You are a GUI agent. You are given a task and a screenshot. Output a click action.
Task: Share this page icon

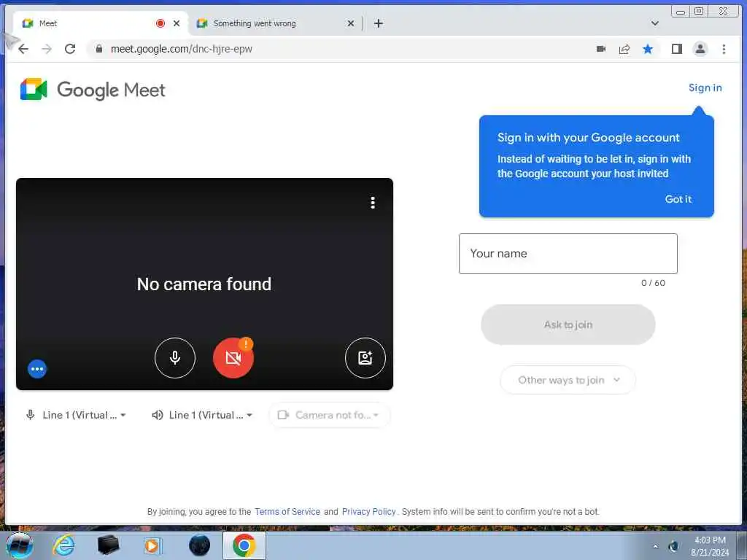[x=624, y=49]
